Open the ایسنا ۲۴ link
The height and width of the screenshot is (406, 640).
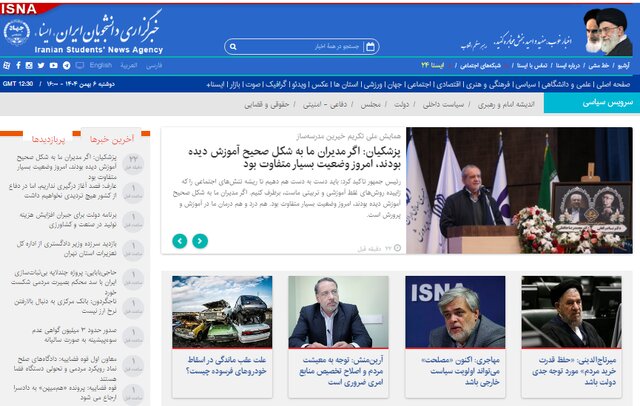[432, 65]
